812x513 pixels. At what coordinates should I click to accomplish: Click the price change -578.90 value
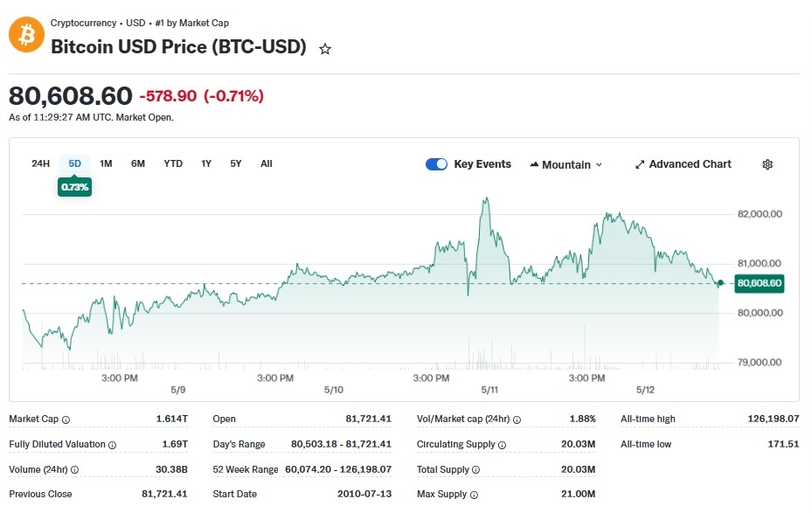[169, 96]
